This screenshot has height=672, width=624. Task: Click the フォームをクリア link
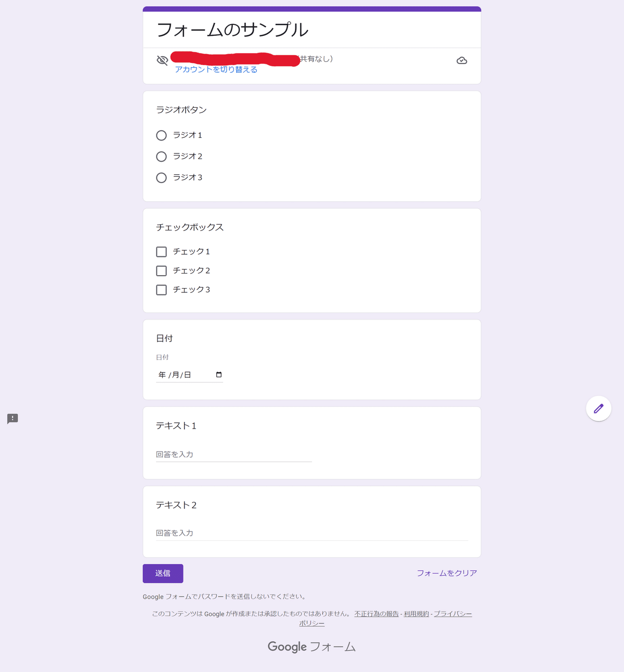(x=447, y=573)
